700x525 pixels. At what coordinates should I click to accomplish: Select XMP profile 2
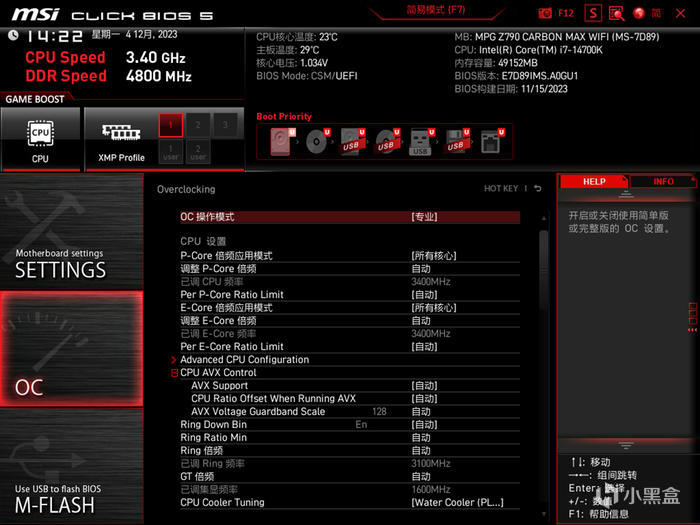point(198,125)
